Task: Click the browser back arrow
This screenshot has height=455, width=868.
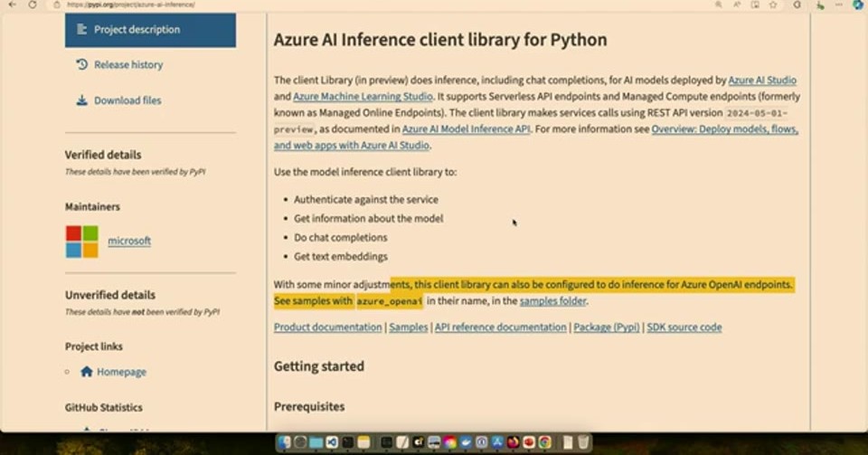Action: (12, 5)
